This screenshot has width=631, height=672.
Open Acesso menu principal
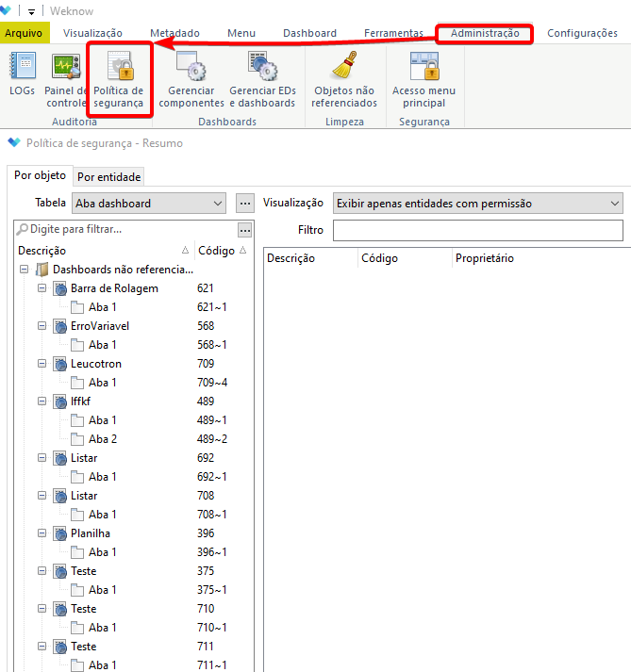pos(424,79)
